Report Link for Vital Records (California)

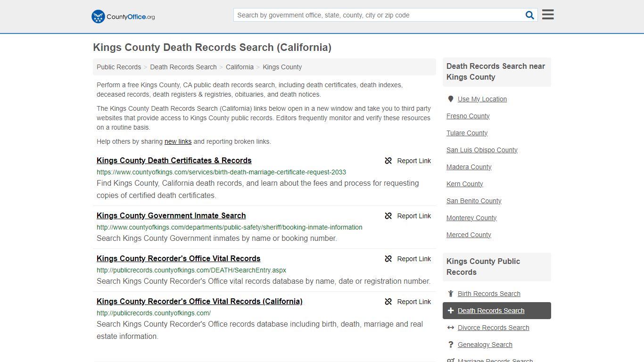(x=414, y=302)
